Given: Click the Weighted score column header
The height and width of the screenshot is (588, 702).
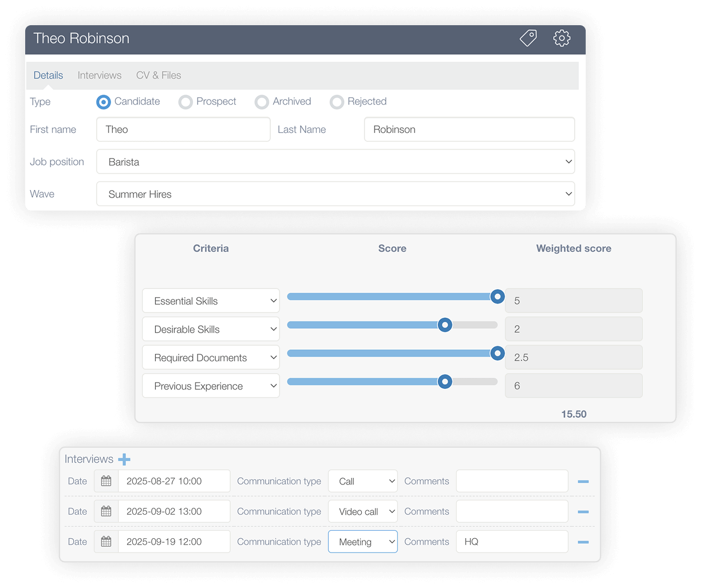Looking at the screenshot, I should (x=574, y=248).
